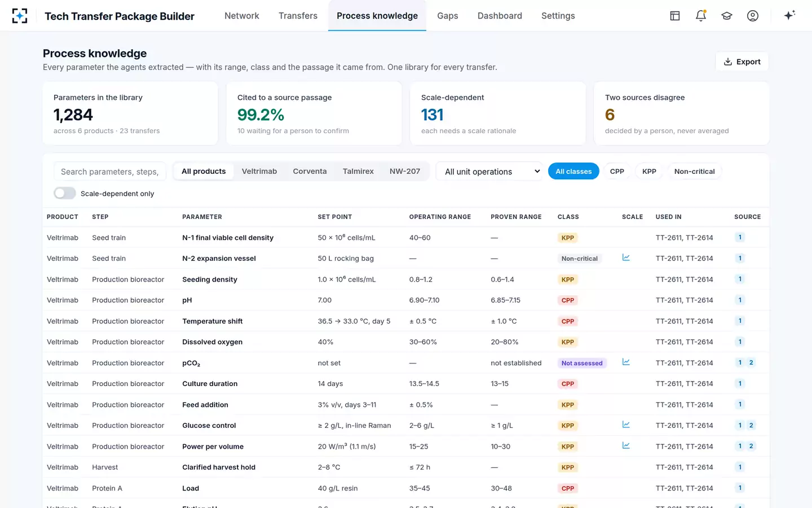Show All products in the filter
The image size is (812, 508).
click(x=204, y=171)
